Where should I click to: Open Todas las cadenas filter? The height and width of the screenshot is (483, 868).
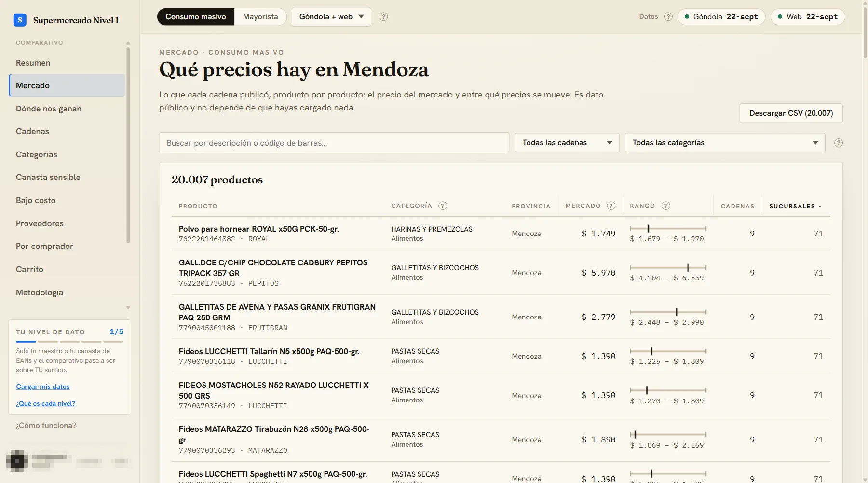coord(567,143)
